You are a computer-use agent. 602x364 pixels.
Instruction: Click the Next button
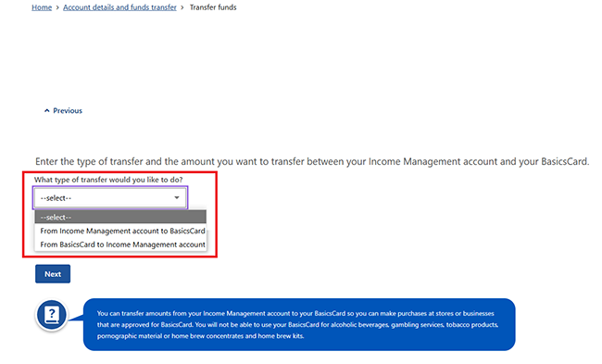[x=53, y=274]
